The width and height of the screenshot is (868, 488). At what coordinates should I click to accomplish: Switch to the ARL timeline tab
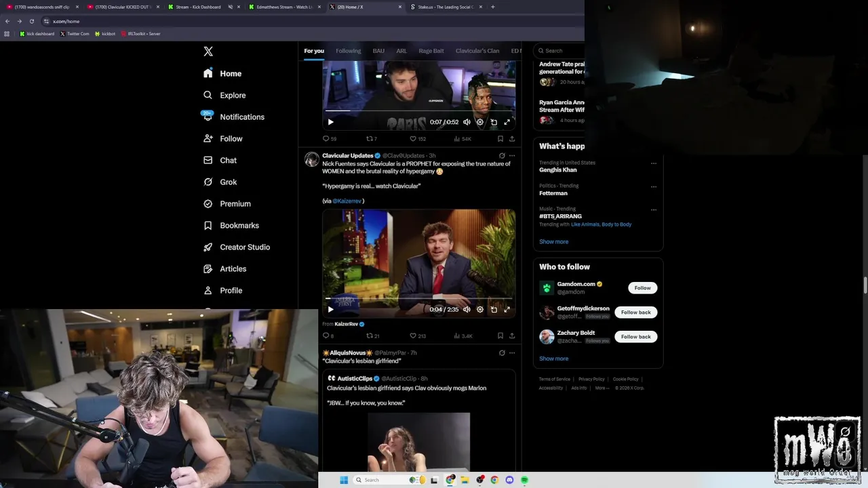pos(401,51)
